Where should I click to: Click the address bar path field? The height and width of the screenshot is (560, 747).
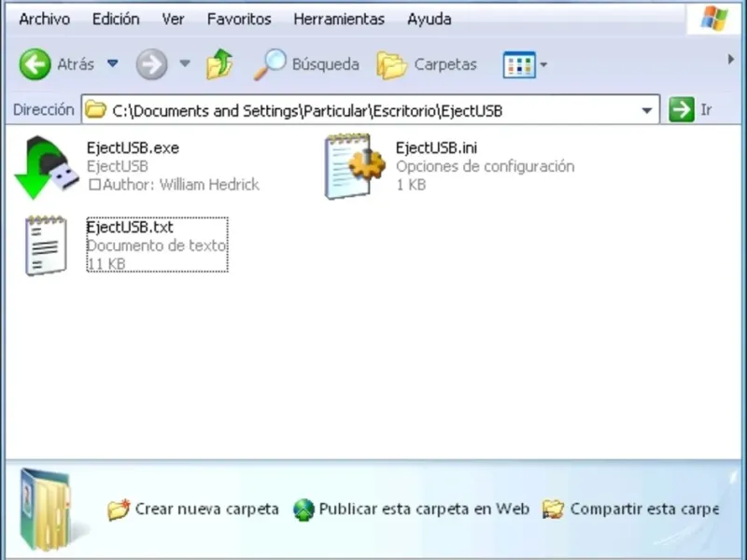(x=370, y=110)
